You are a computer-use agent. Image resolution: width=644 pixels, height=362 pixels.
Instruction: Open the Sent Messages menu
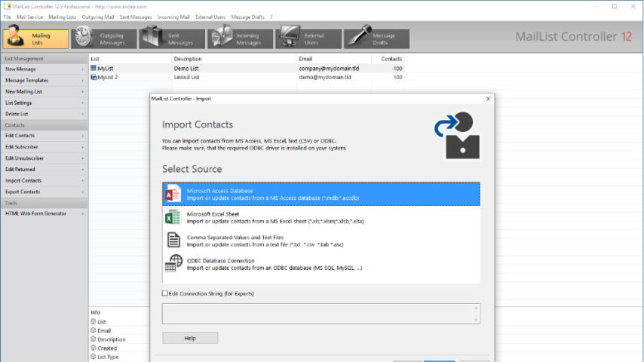pos(136,17)
